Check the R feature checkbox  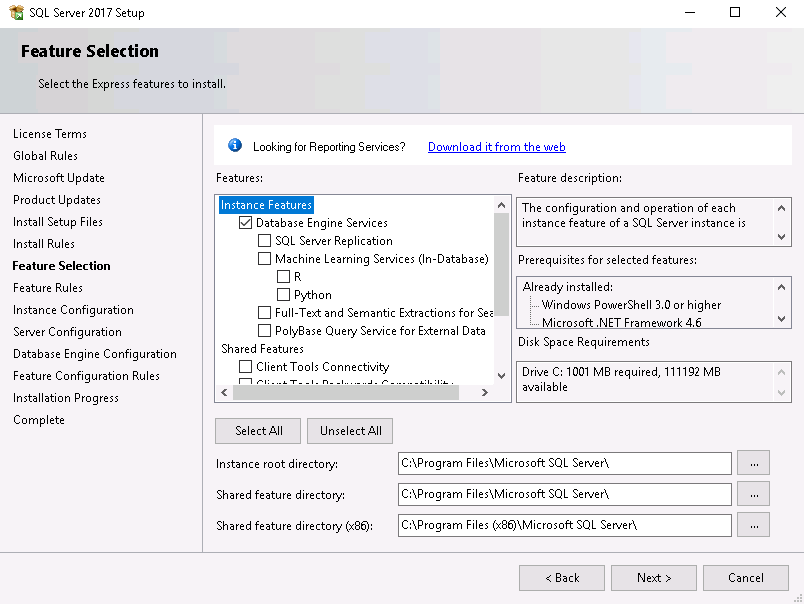284,276
